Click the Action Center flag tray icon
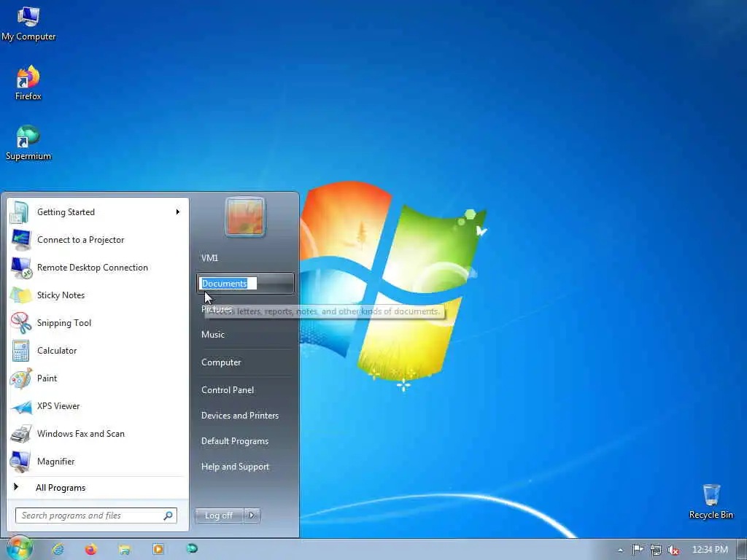Screen dimensions: 747x560 click(x=638, y=550)
